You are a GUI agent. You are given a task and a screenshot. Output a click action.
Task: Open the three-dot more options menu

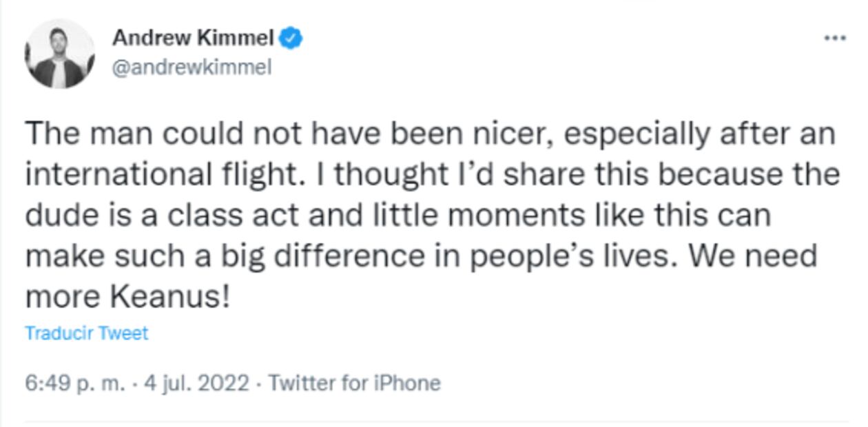click(834, 39)
